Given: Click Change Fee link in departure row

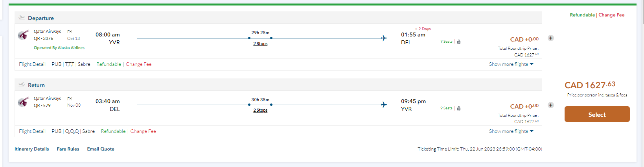Looking at the screenshot, I should [x=138, y=64].
